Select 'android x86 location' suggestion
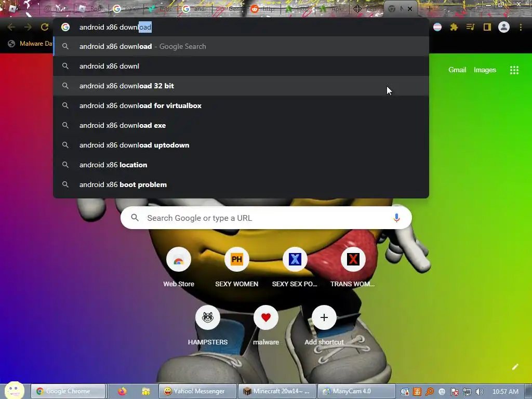The image size is (532, 399). [x=241, y=165]
